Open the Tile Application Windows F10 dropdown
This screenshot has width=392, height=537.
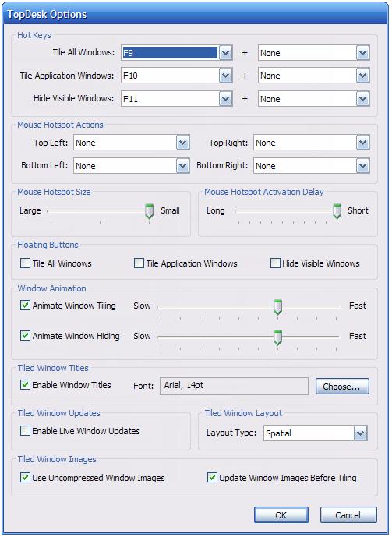tap(225, 76)
